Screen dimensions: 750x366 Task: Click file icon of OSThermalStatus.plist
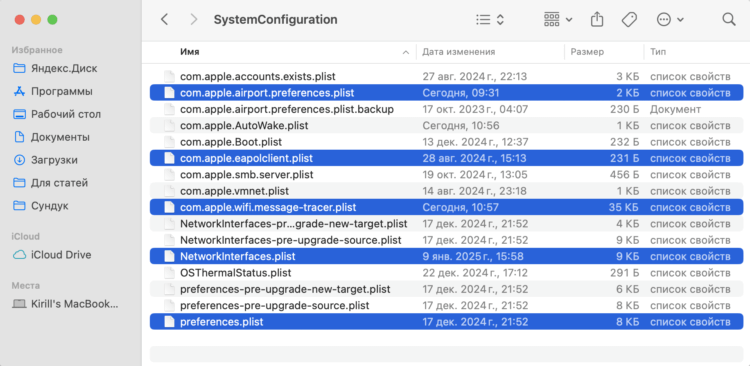click(169, 273)
